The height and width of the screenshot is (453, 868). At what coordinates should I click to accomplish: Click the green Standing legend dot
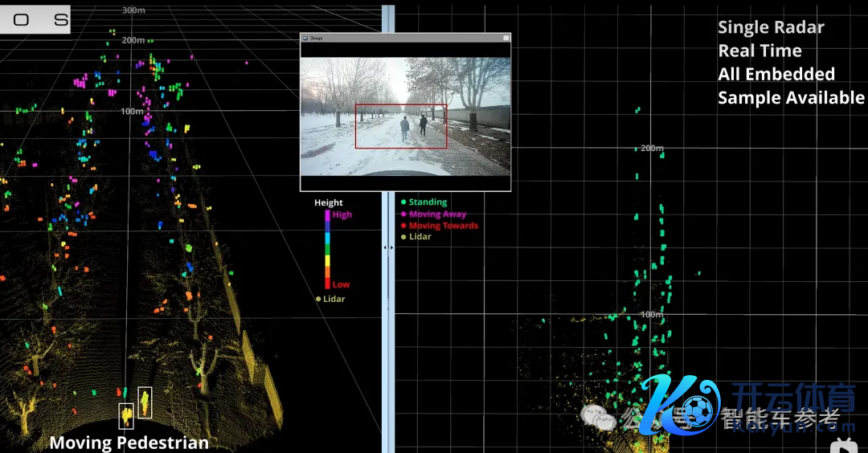tap(403, 202)
